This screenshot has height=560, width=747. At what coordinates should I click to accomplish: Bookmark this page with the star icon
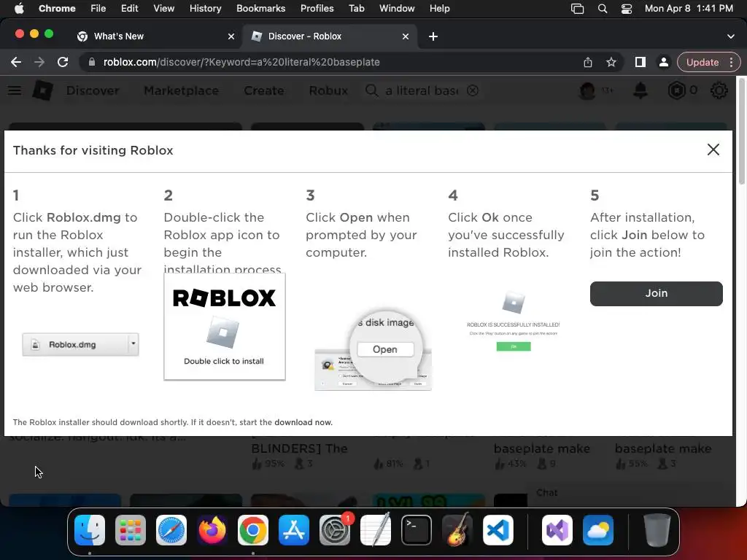click(x=611, y=62)
